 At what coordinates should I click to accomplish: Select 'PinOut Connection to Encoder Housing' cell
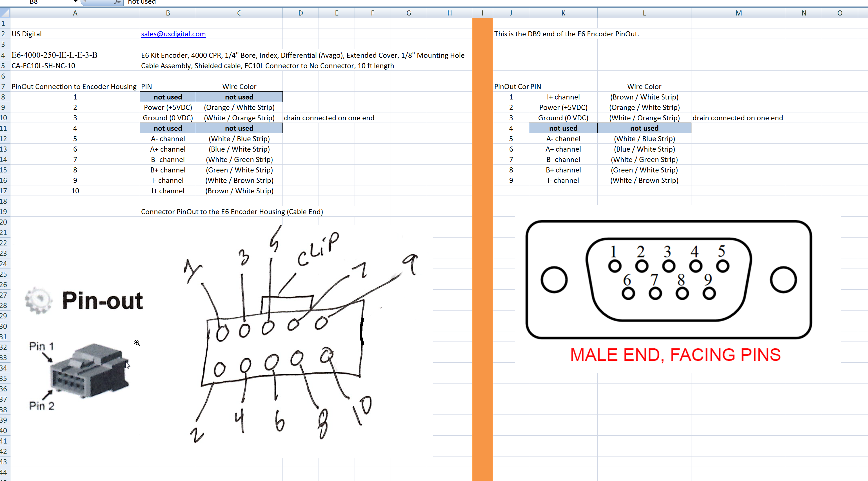(x=75, y=87)
